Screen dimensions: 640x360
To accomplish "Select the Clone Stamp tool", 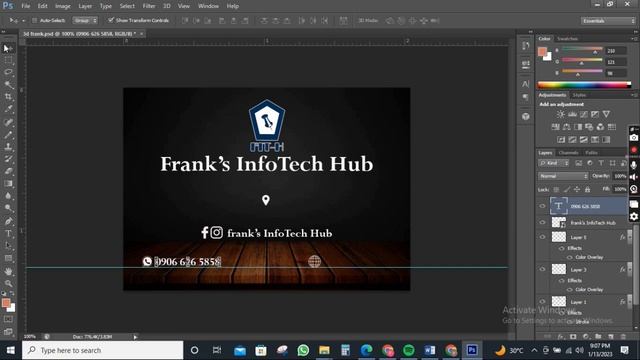I will coord(8,147).
